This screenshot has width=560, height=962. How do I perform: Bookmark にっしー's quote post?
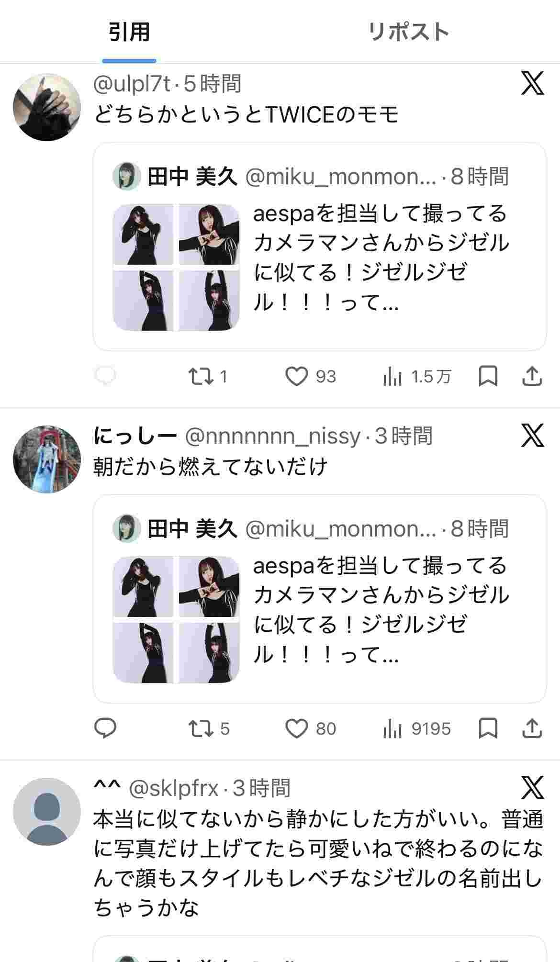point(488,728)
